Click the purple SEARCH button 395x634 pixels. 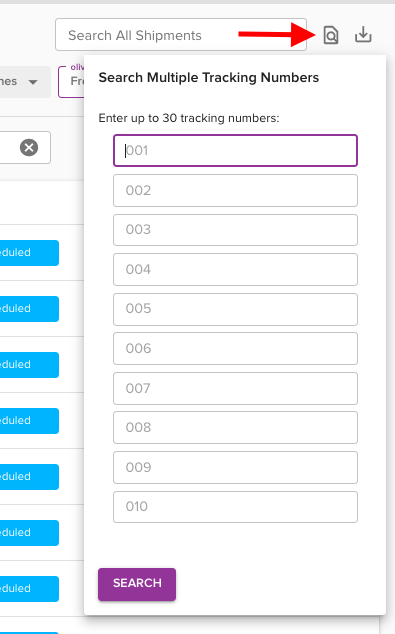pyautogui.click(x=137, y=584)
